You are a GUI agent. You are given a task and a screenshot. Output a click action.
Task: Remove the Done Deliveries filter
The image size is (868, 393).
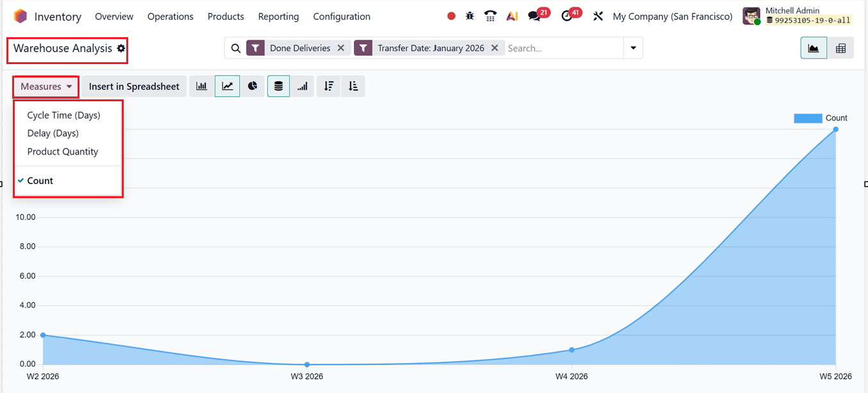(x=341, y=48)
